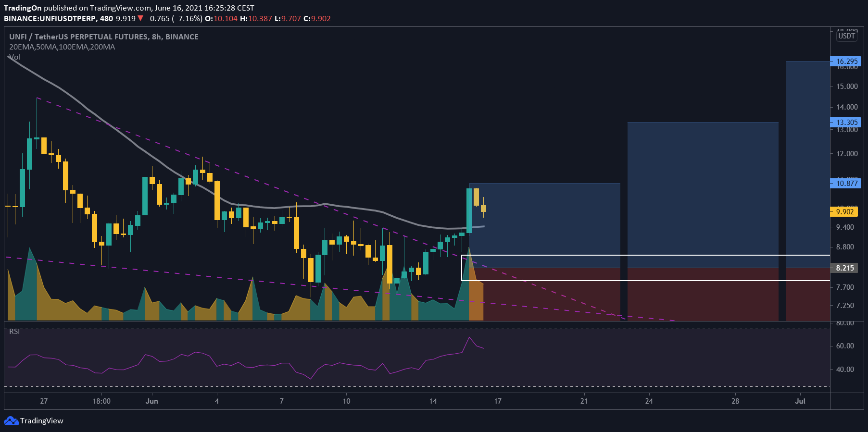Click the current price label 9.902
This screenshot has width=868, height=432.
(x=844, y=211)
